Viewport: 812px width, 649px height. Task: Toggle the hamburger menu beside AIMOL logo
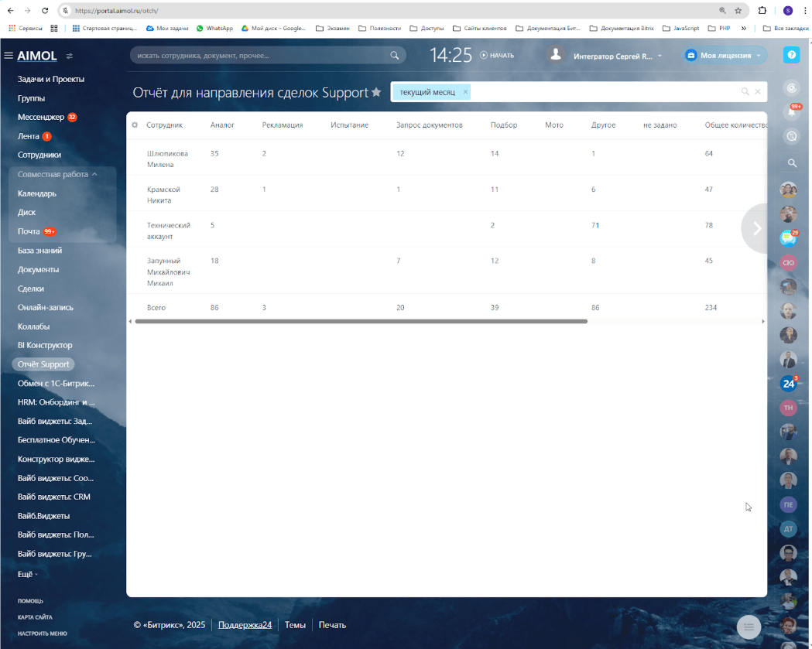tap(9, 56)
